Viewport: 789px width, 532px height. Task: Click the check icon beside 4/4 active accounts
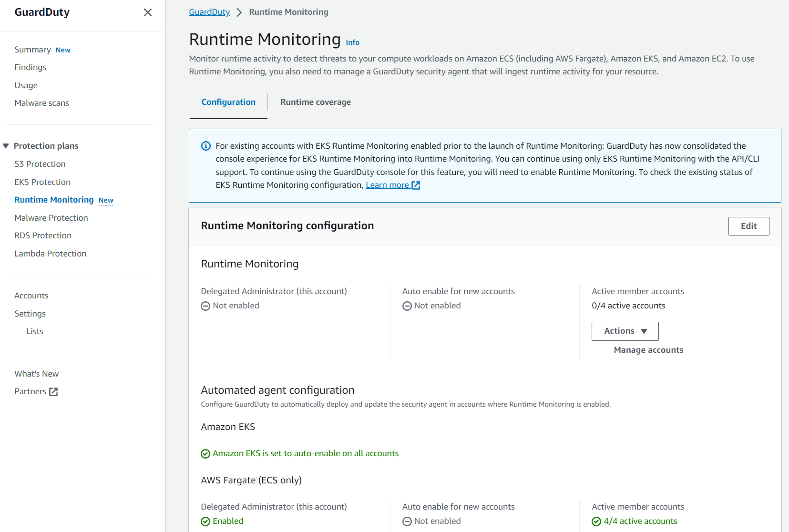[x=596, y=521]
